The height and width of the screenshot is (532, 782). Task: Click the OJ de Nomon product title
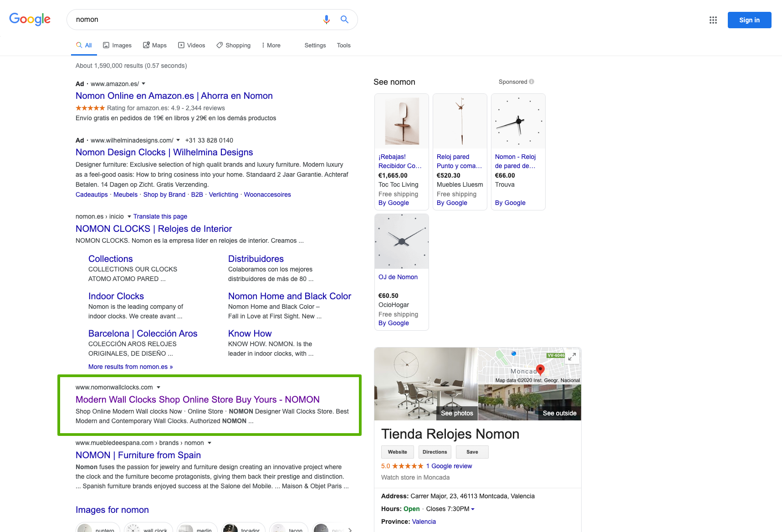tap(398, 277)
